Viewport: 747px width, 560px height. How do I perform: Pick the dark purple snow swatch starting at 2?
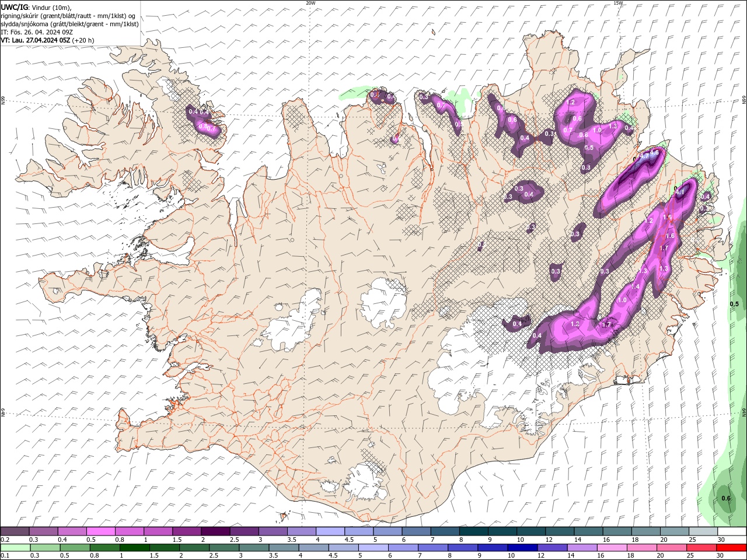point(215,531)
